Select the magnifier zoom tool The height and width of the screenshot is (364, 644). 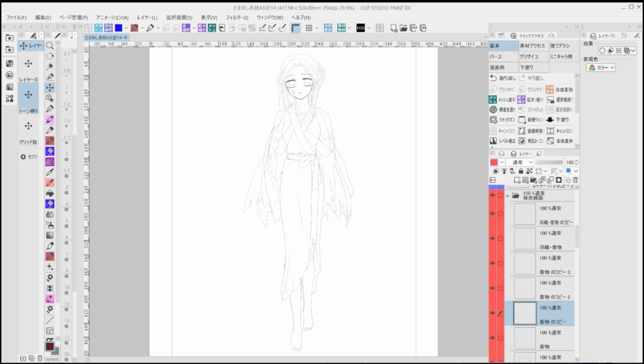[50, 46]
